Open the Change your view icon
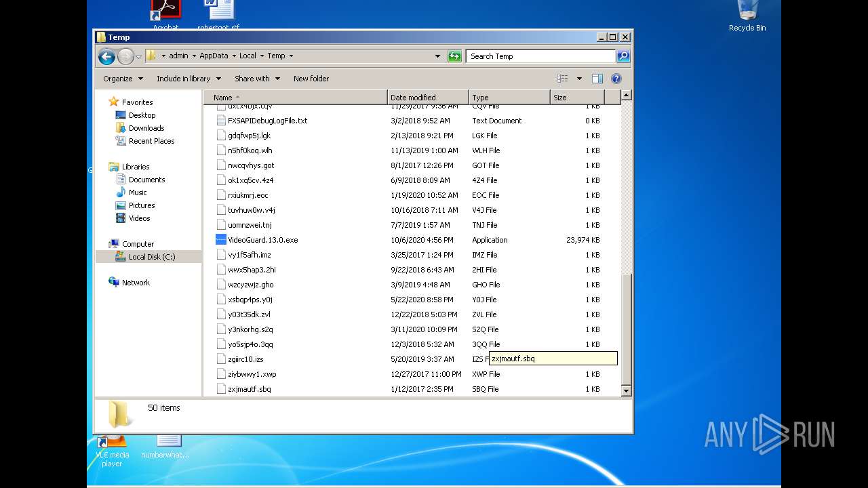The height and width of the screenshot is (488, 868). [x=562, y=79]
